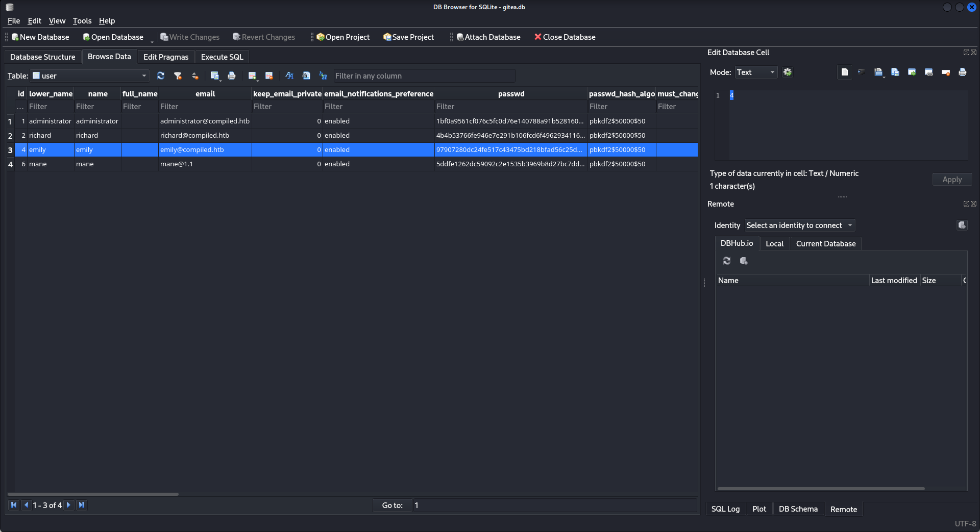The image size is (980, 532).
Task: Click the Filter box under email column
Action: (205, 107)
